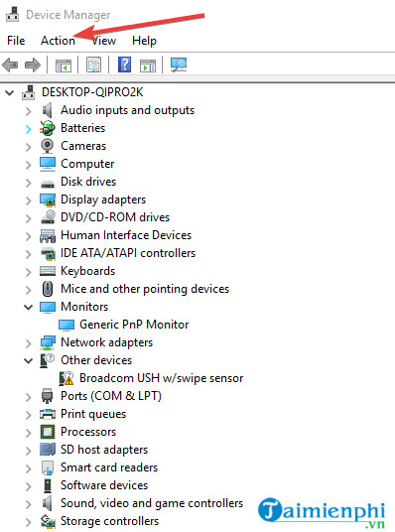The image size is (395, 532).
Task: Collapse the DESKTOP-QIPRO2K root node
Action: pyautogui.click(x=10, y=92)
